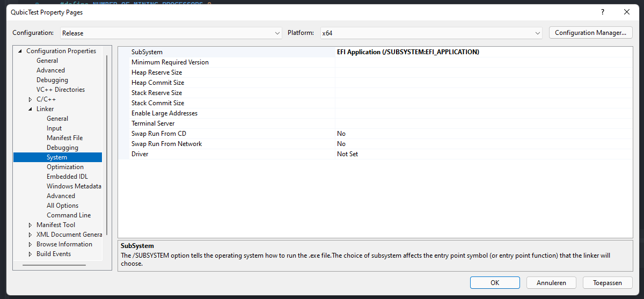The image size is (644, 299).
Task: Open the Platform dropdown showing x64
Action: coord(431,33)
